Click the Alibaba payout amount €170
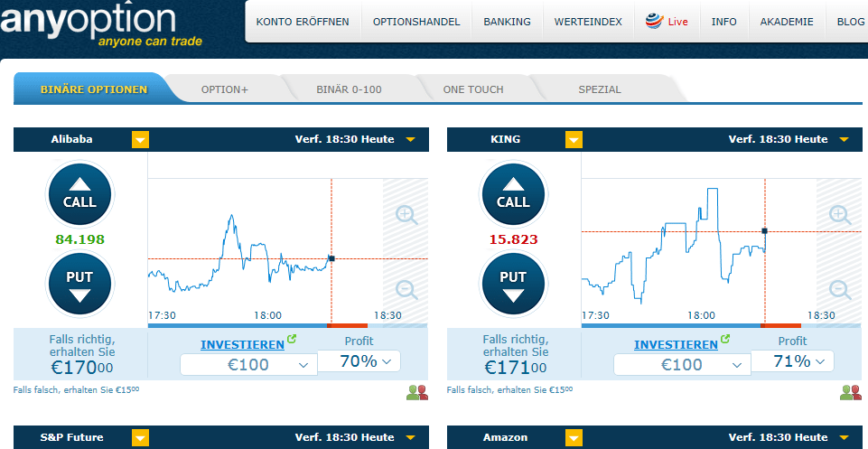This screenshot has height=449, width=868. [x=82, y=367]
